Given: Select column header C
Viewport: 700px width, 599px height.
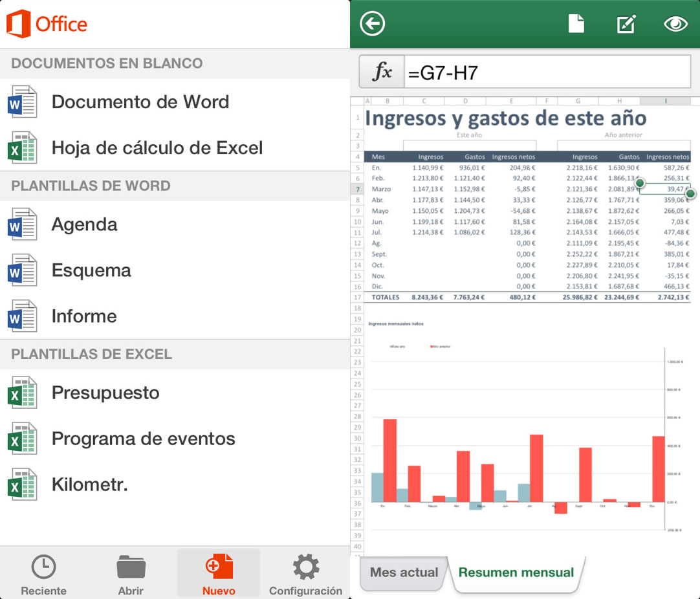Looking at the screenshot, I should [424, 101].
